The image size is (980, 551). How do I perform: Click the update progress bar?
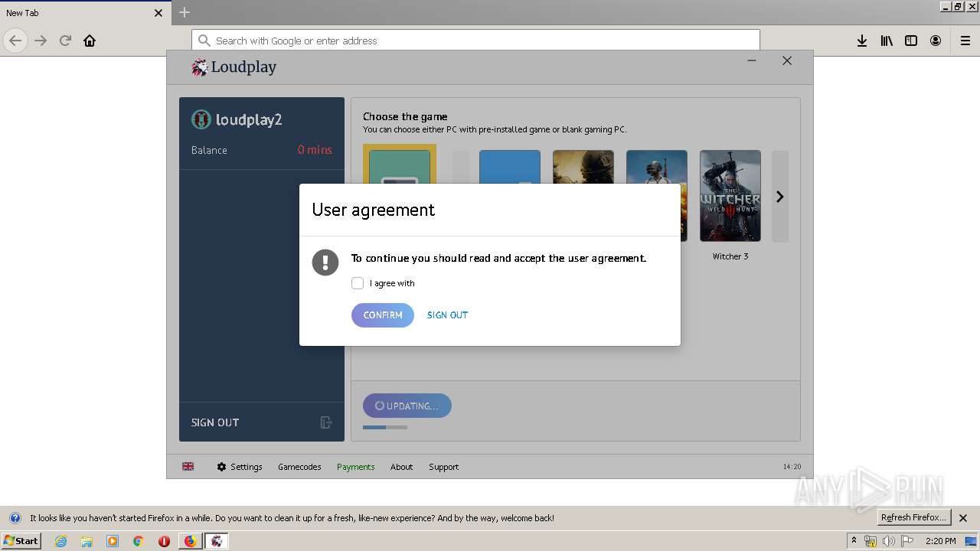(x=385, y=427)
